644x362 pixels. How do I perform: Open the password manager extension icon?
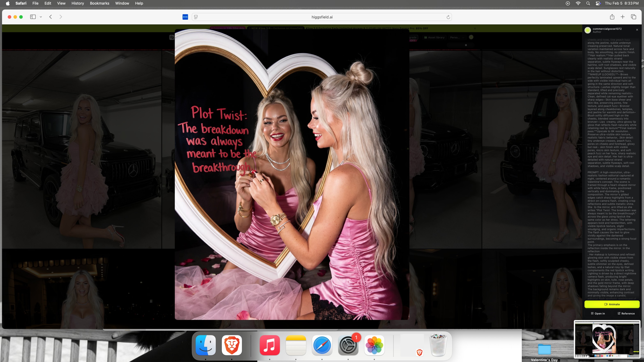(x=185, y=17)
